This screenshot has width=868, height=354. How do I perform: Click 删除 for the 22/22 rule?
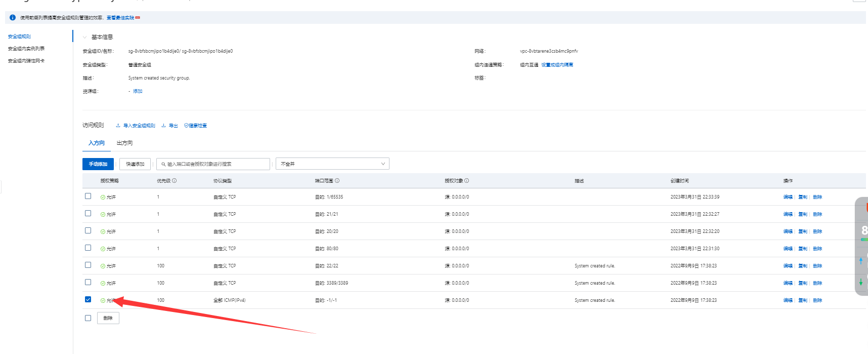(817, 266)
